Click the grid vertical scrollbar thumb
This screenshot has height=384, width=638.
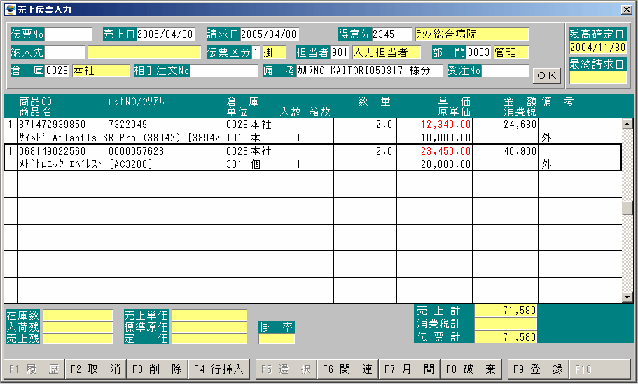point(627,207)
